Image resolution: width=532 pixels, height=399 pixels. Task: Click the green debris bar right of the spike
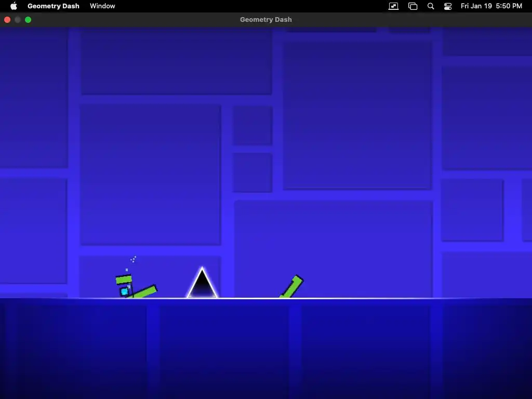tap(292, 287)
